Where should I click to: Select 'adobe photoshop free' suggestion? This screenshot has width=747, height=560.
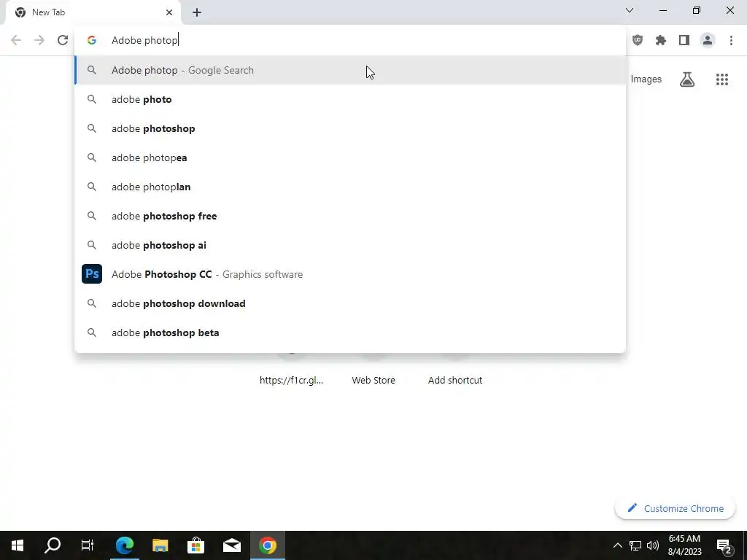pos(350,216)
